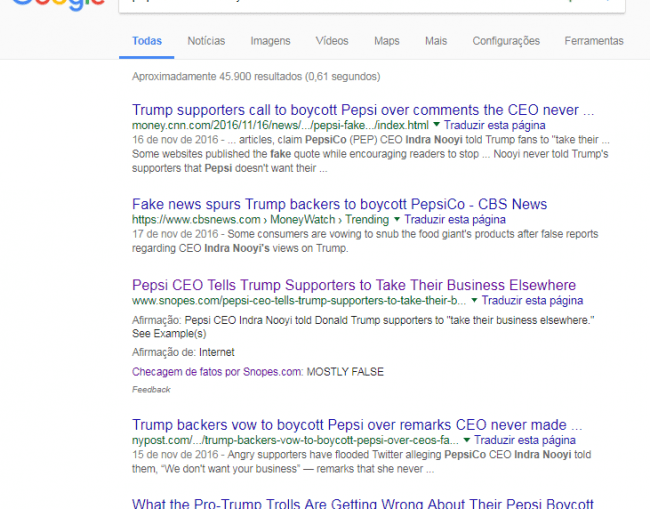Open What the Pro-Trump Trolls result
The height and width of the screenshot is (509, 650).
[363, 503]
